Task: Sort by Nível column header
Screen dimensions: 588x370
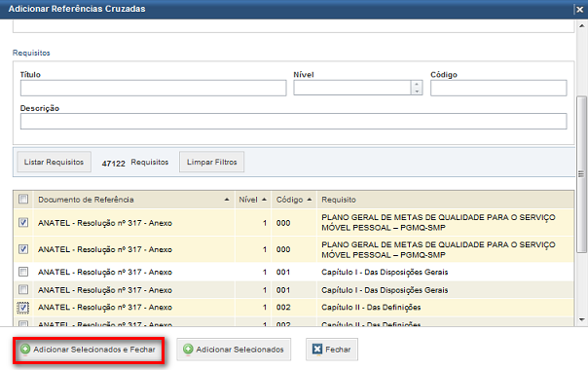Action: point(253,200)
